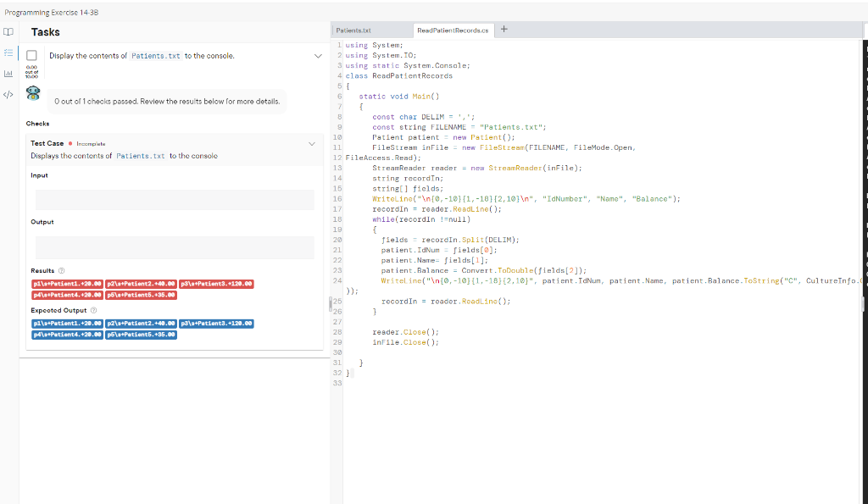This screenshot has height=504, width=868.
Task: Check the task completion checkbox for the display task
Action: pos(31,53)
